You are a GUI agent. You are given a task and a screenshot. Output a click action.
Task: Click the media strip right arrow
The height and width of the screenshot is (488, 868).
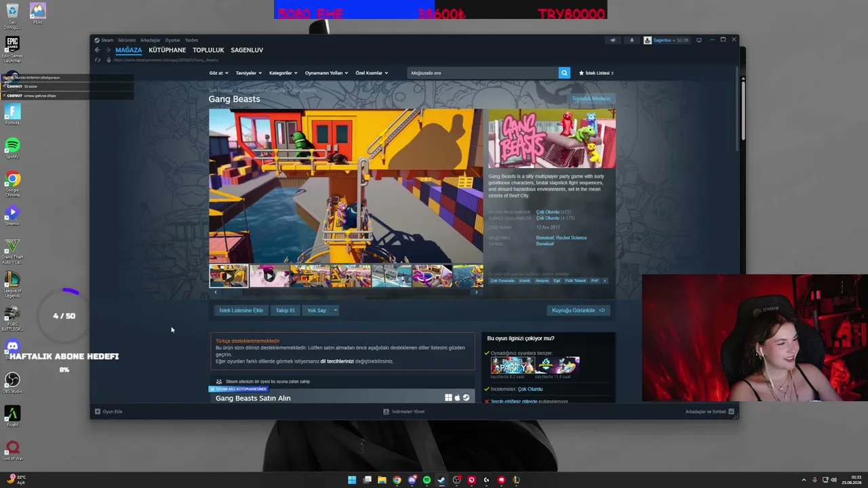click(477, 292)
